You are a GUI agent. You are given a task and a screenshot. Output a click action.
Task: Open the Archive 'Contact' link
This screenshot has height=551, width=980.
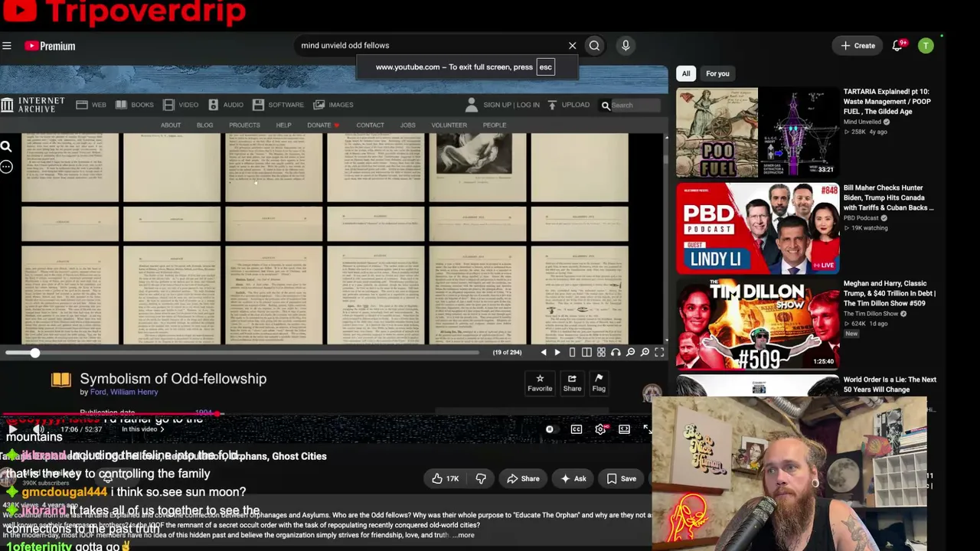[370, 125]
